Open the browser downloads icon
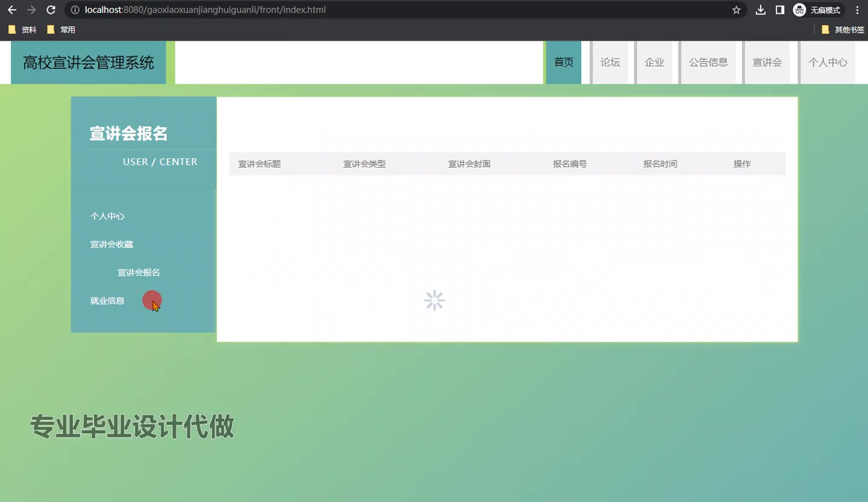This screenshot has width=868, height=502. (761, 10)
